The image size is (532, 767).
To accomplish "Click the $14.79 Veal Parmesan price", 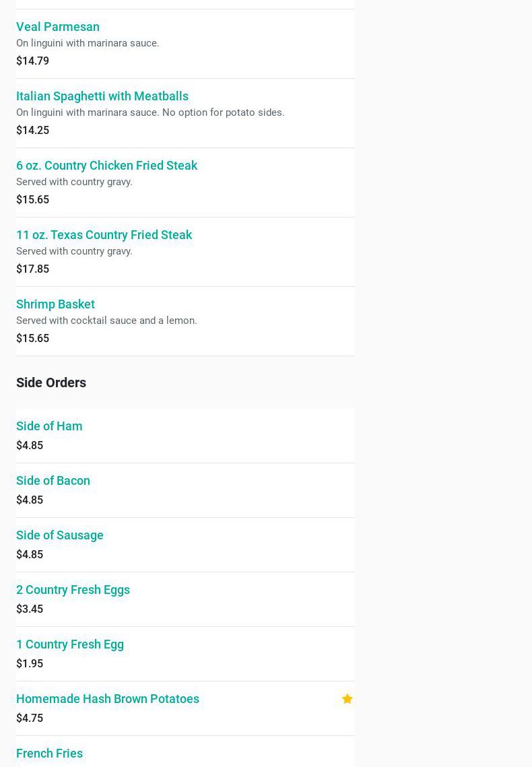I will [32, 61].
